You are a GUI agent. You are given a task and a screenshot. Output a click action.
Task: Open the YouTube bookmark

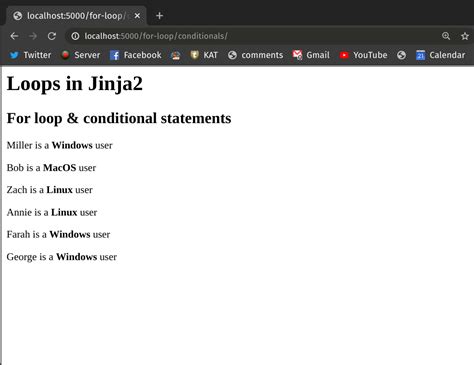pyautogui.click(x=363, y=55)
